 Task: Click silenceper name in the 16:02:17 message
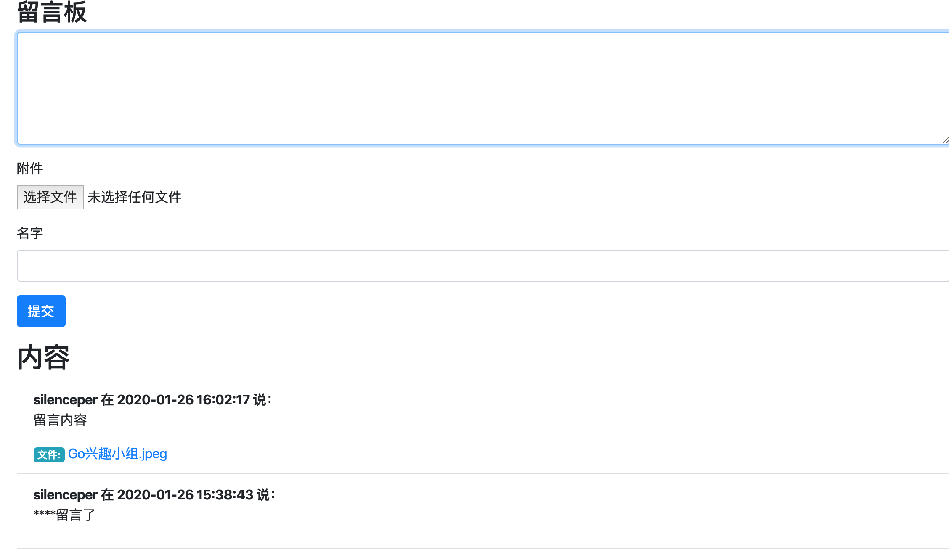[x=65, y=400]
